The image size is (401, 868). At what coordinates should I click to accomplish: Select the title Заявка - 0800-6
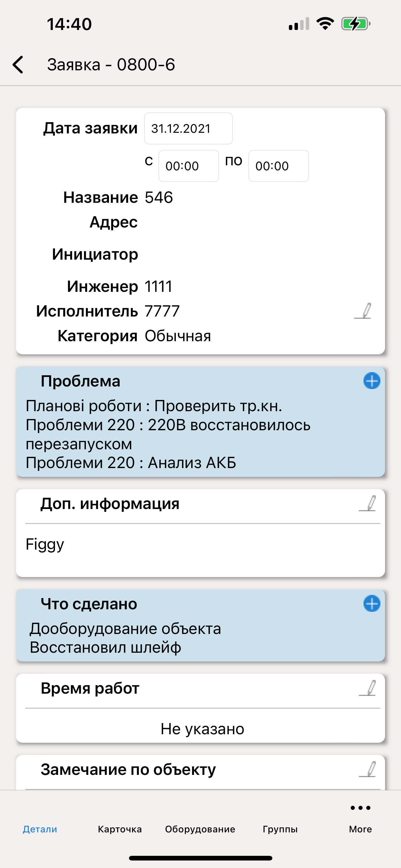111,64
